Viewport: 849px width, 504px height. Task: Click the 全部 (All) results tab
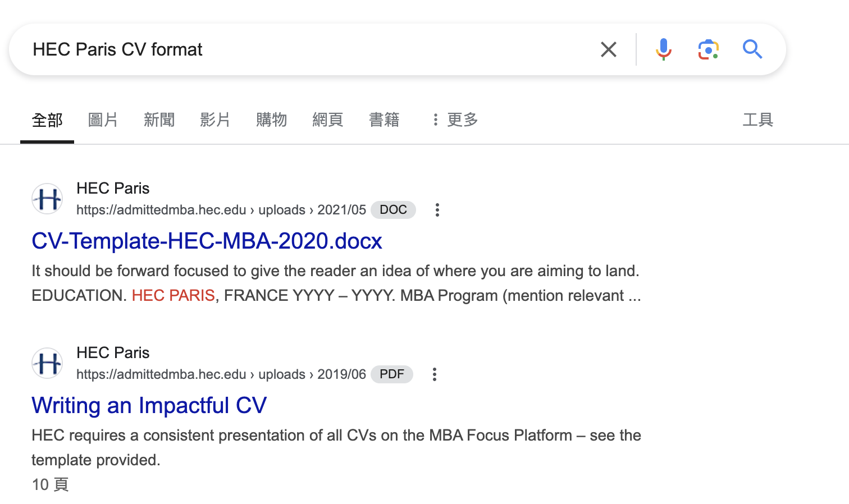tap(47, 120)
